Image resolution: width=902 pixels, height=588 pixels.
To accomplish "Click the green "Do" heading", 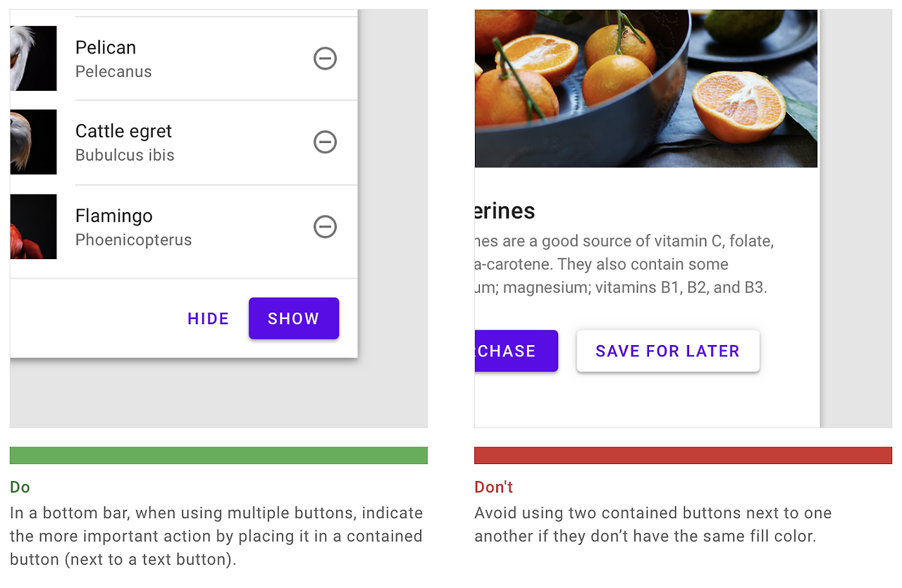I will coord(20,487).
